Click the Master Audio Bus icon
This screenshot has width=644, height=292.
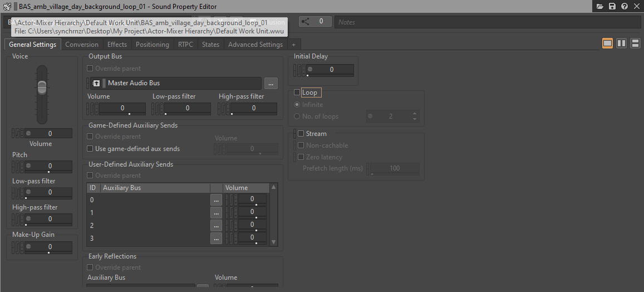point(96,83)
